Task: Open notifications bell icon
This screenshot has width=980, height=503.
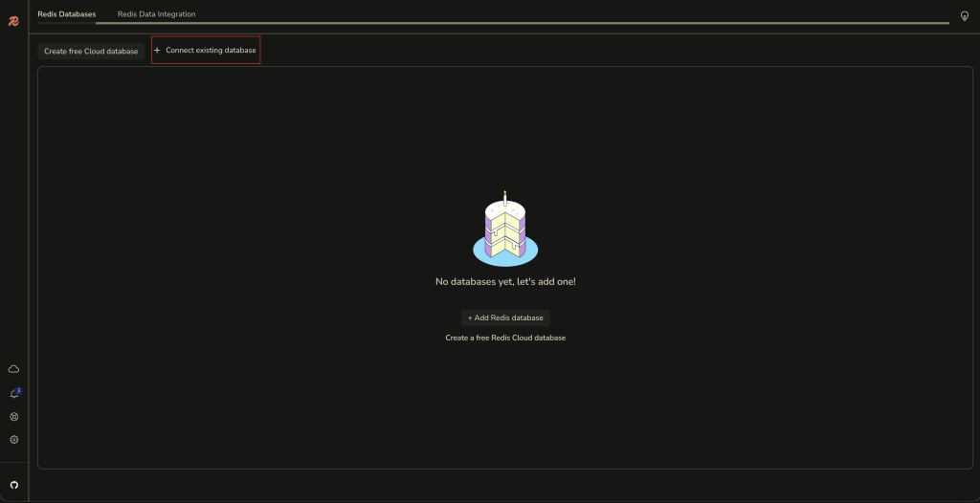Action: pyautogui.click(x=14, y=393)
